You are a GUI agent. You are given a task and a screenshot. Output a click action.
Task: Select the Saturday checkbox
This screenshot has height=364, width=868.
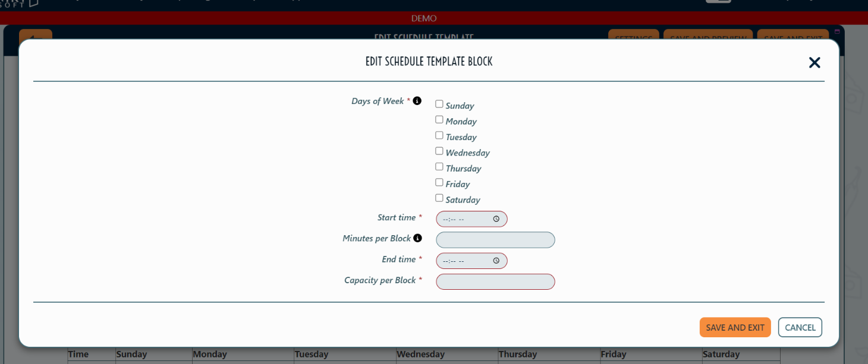pos(439,197)
